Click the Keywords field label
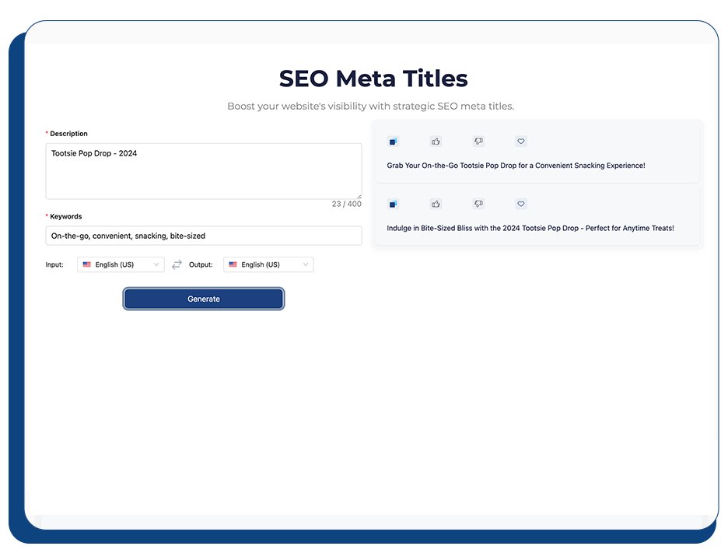The image size is (728, 560). click(66, 216)
